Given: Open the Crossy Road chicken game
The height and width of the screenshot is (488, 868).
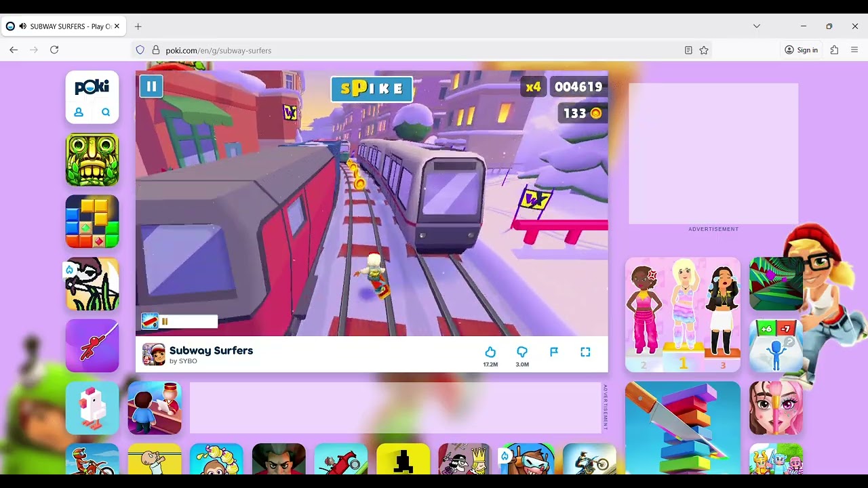Looking at the screenshot, I should [x=92, y=408].
